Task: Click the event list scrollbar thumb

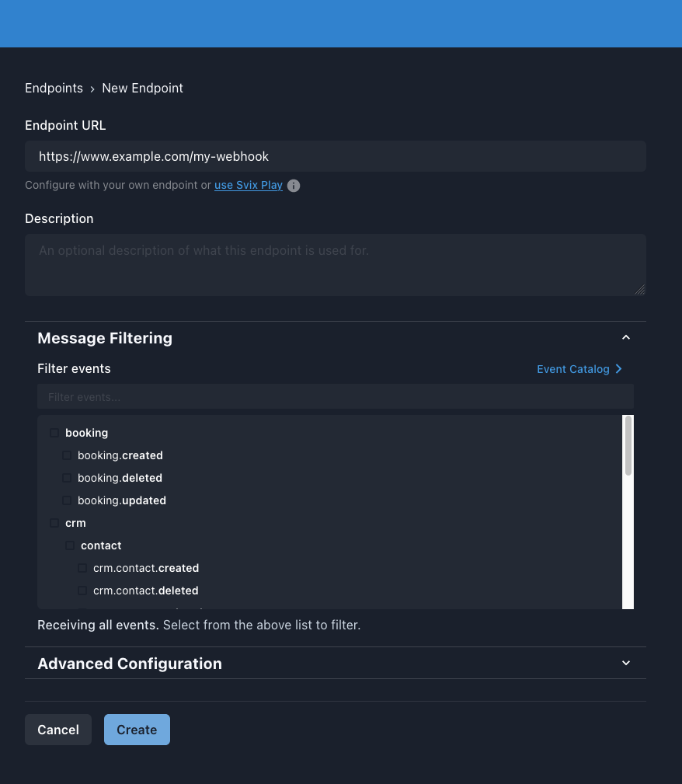Action: click(x=628, y=445)
